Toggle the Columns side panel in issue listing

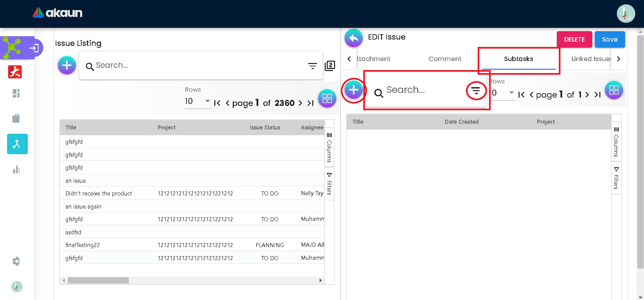click(329, 147)
